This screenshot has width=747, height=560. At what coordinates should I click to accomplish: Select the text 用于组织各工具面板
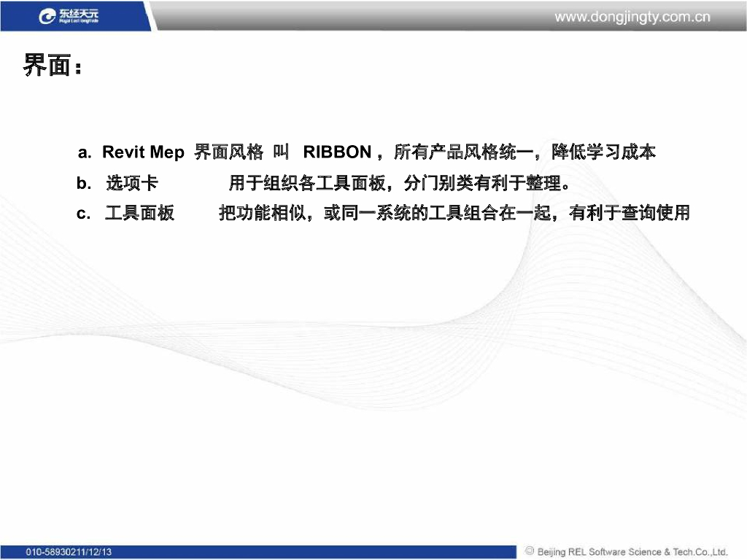(307, 183)
